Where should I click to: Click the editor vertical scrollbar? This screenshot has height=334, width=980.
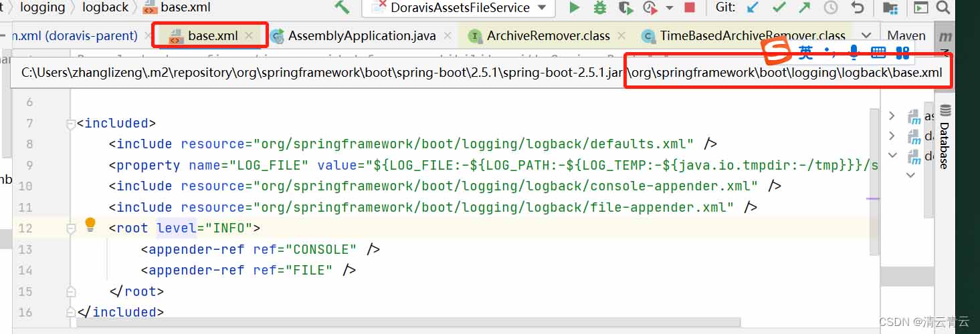(875, 182)
